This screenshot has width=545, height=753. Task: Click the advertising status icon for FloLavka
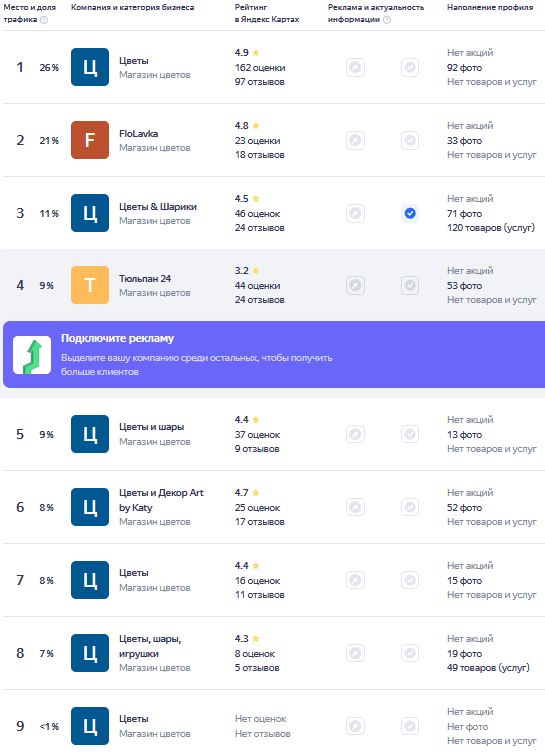tap(355, 140)
